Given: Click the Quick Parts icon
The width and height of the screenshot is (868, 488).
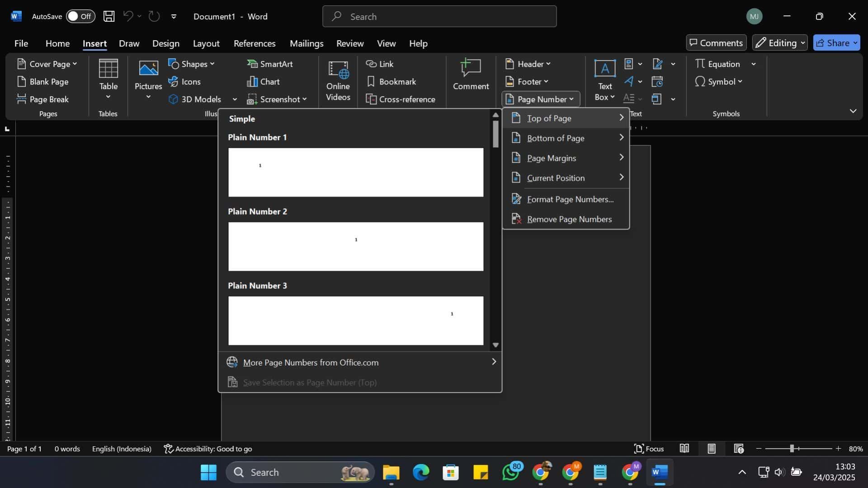Looking at the screenshot, I should (629, 64).
